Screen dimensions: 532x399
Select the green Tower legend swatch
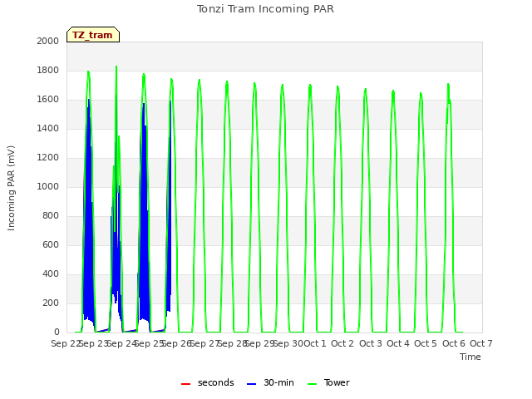point(312,384)
